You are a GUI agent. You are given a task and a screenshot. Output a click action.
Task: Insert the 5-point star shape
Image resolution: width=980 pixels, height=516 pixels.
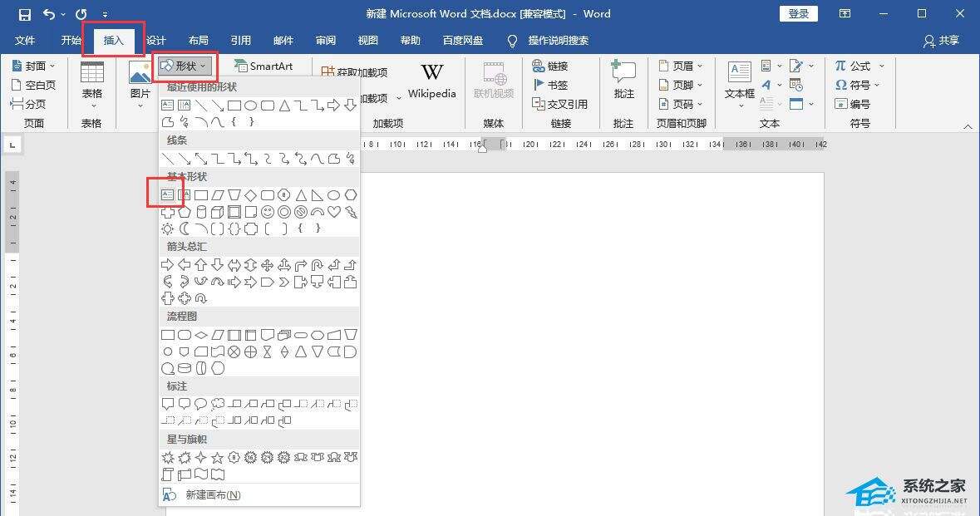click(x=218, y=458)
